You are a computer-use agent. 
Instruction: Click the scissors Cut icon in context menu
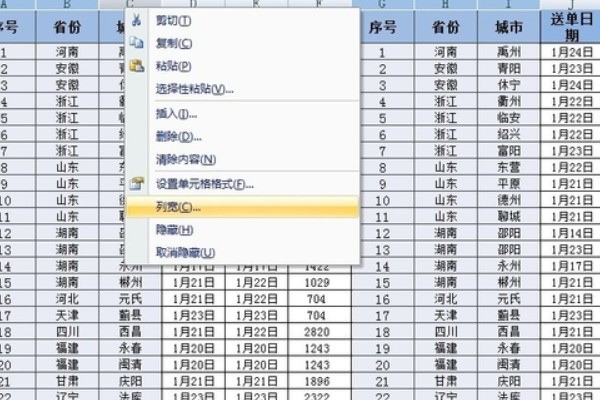click(136, 20)
